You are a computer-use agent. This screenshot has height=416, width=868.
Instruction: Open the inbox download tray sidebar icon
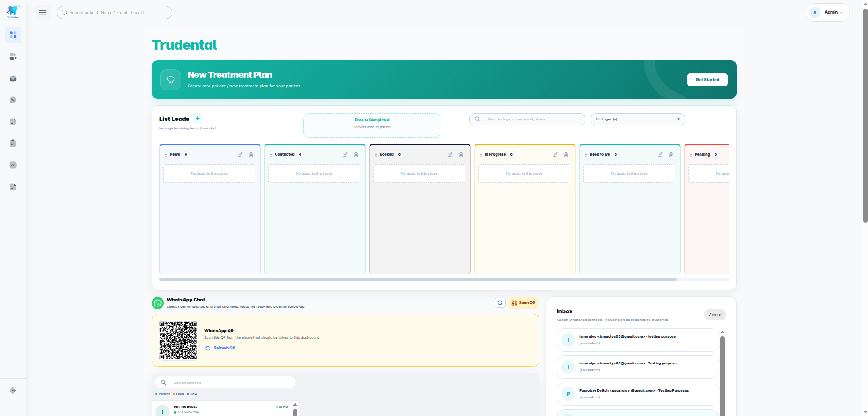pos(13,78)
